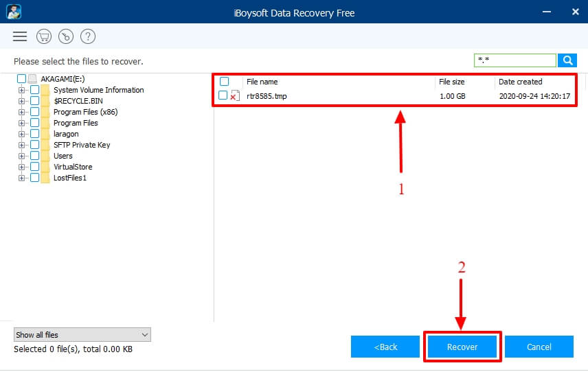Screen dimensions: 588x372
Task: Click the Cancel button
Action: [x=539, y=347]
